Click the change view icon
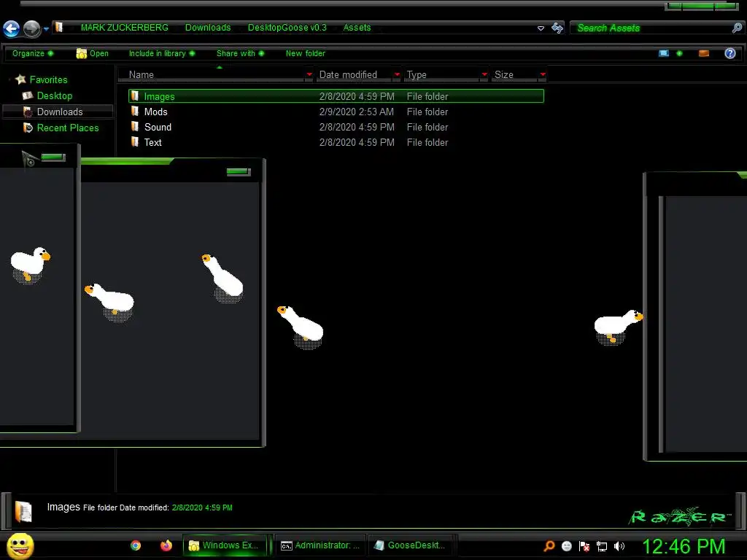 [664, 53]
